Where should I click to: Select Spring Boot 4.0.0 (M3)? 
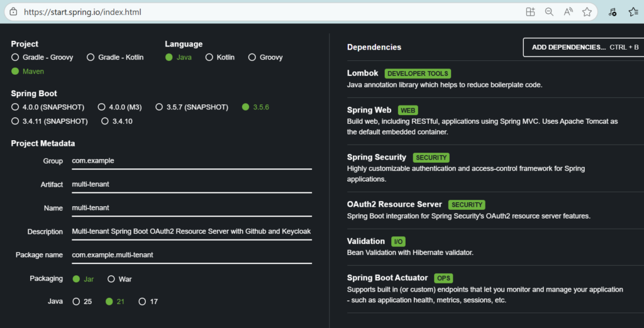[x=120, y=107]
